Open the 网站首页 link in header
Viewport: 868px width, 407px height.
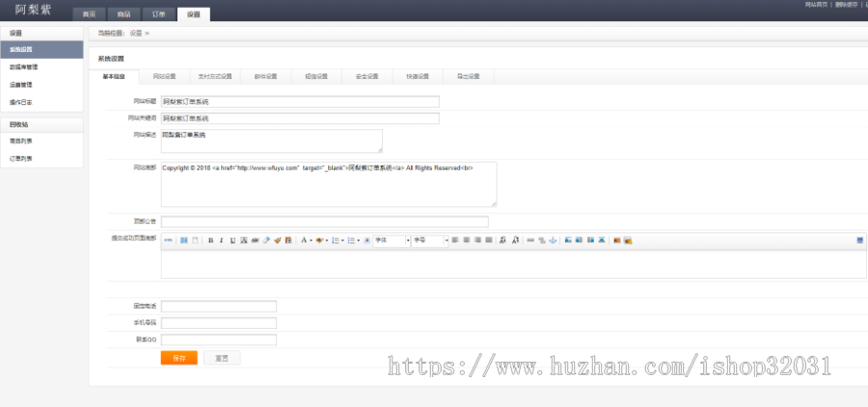816,4
